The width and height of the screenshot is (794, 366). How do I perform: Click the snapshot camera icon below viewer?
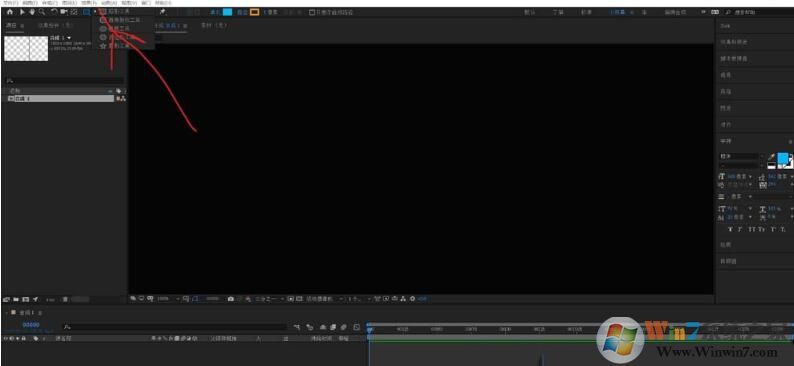pos(230,299)
